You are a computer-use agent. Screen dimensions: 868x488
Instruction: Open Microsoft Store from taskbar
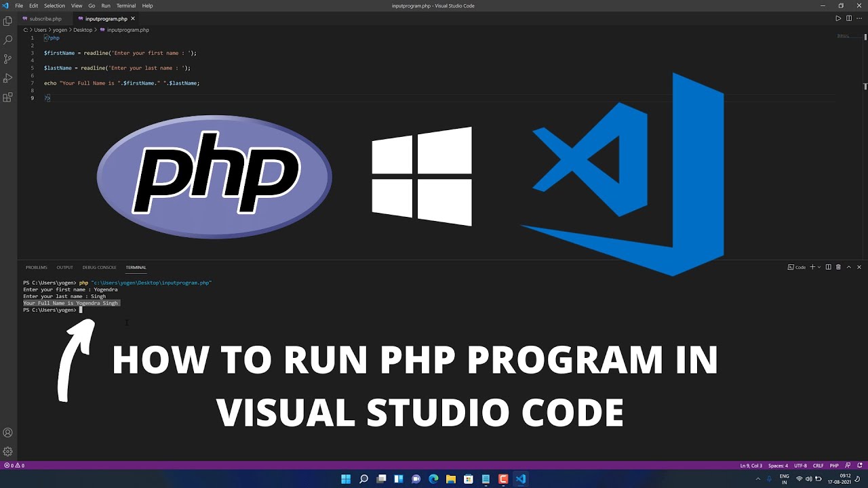coord(469,479)
